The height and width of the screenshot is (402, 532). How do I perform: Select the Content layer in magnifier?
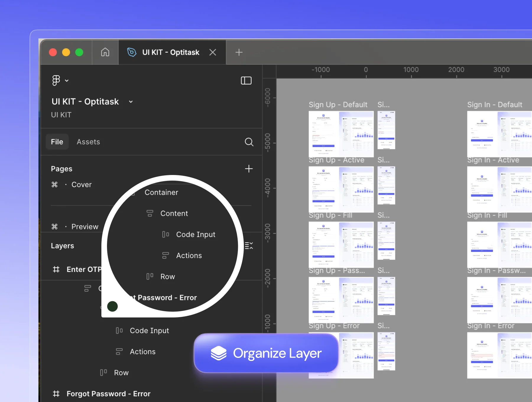[174, 213]
